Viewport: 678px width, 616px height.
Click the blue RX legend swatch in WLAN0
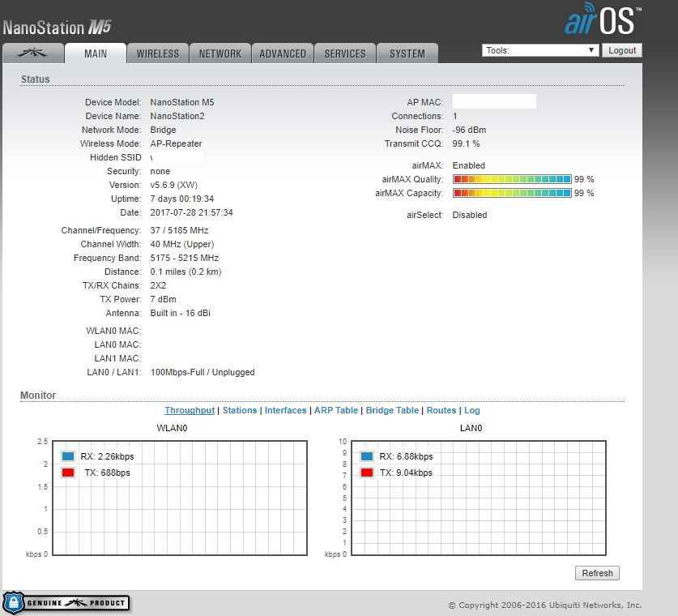[67, 456]
